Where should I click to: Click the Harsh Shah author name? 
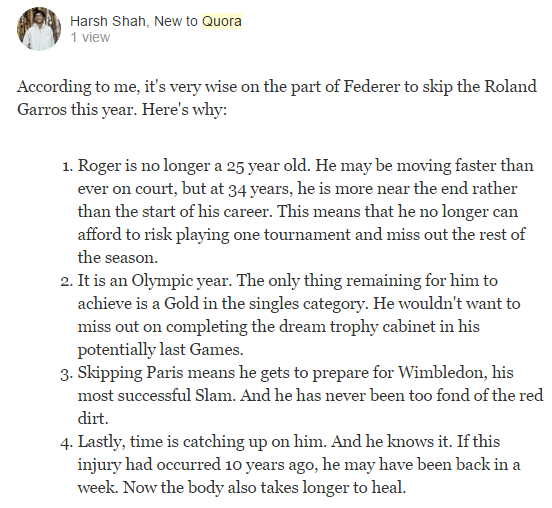[x=107, y=21]
